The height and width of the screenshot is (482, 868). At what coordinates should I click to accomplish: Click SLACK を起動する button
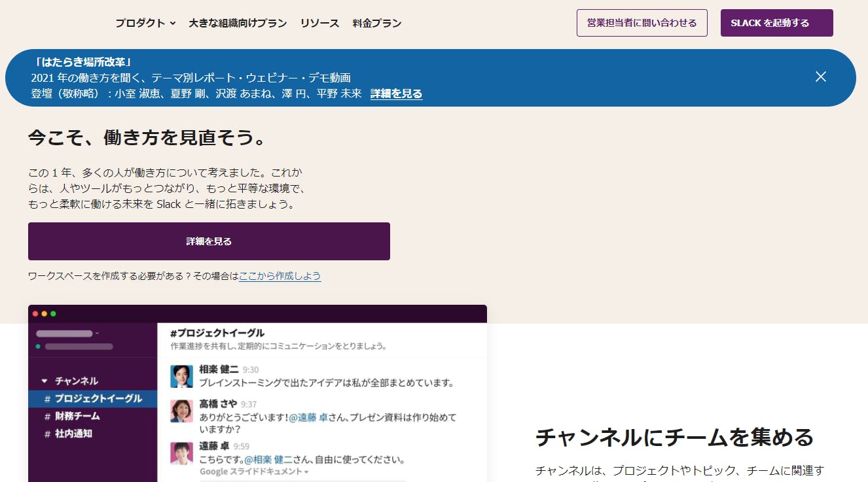tap(776, 23)
